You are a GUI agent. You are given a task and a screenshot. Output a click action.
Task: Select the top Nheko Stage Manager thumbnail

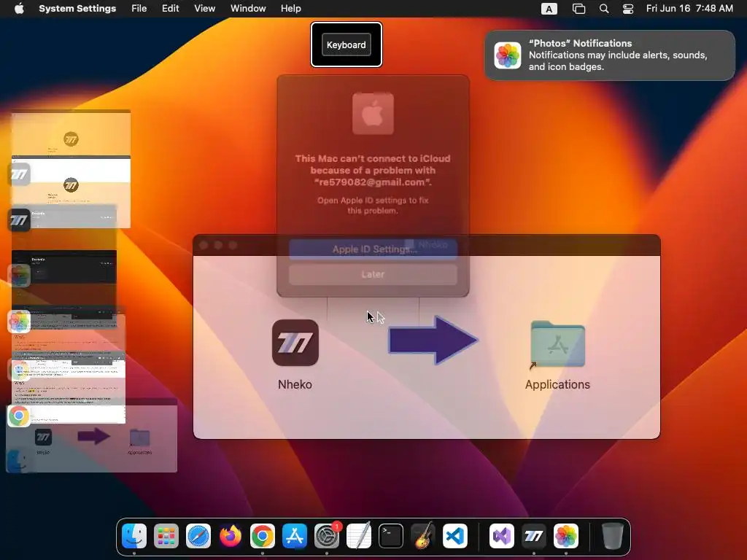[71, 134]
